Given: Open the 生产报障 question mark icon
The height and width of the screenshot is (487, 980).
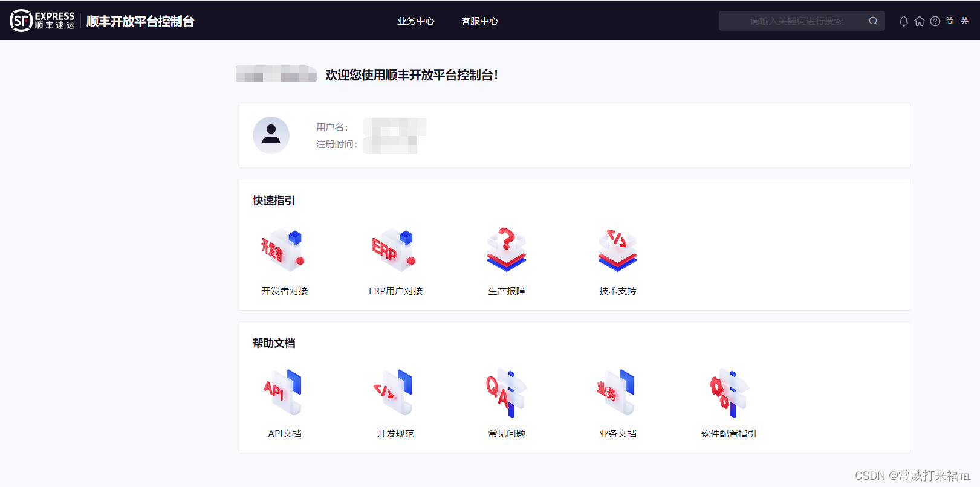Looking at the screenshot, I should click(x=507, y=250).
